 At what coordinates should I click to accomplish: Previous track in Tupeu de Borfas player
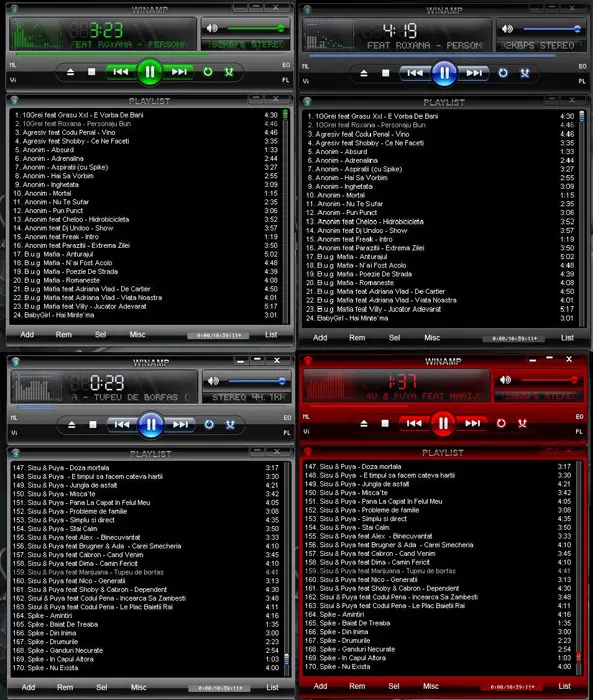pyautogui.click(x=122, y=425)
